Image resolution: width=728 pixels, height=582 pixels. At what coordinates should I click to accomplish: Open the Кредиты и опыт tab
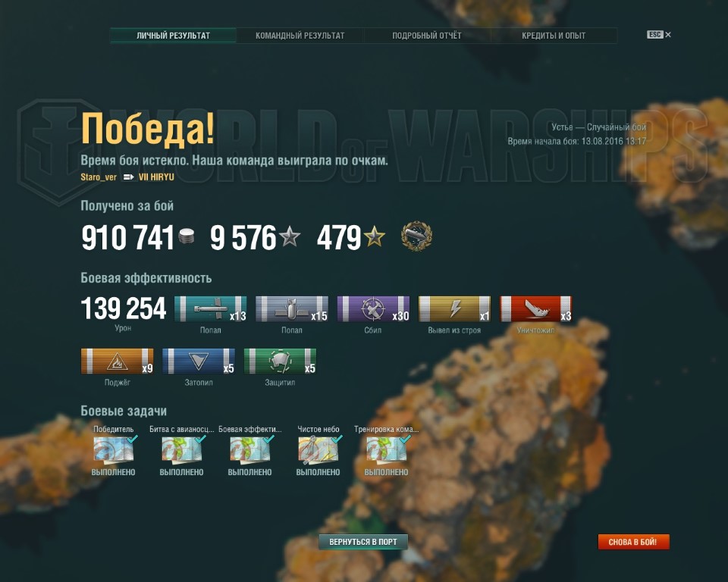click(554, 36)
